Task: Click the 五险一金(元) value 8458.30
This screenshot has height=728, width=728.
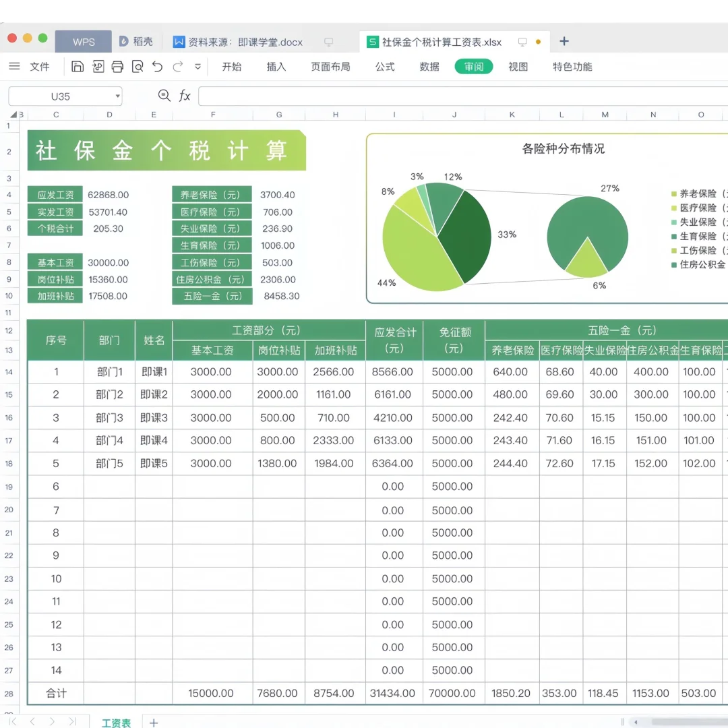Action: point(281,296)
